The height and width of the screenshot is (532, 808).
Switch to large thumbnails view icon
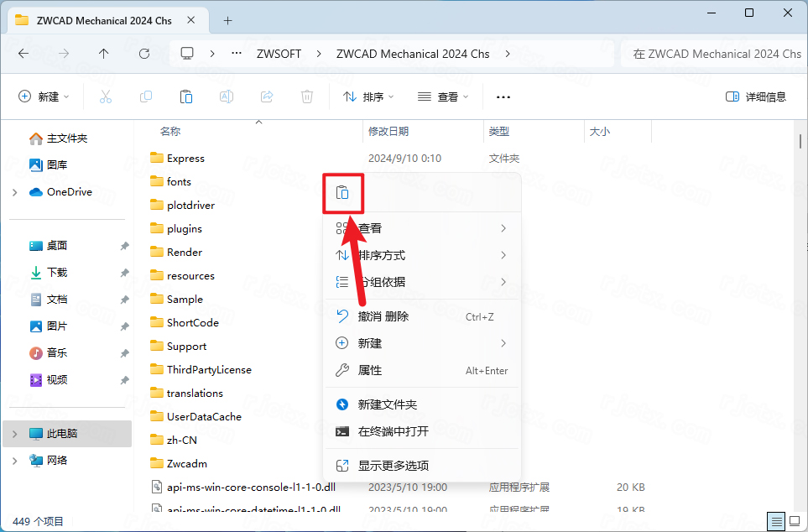(x=794, y=521)
